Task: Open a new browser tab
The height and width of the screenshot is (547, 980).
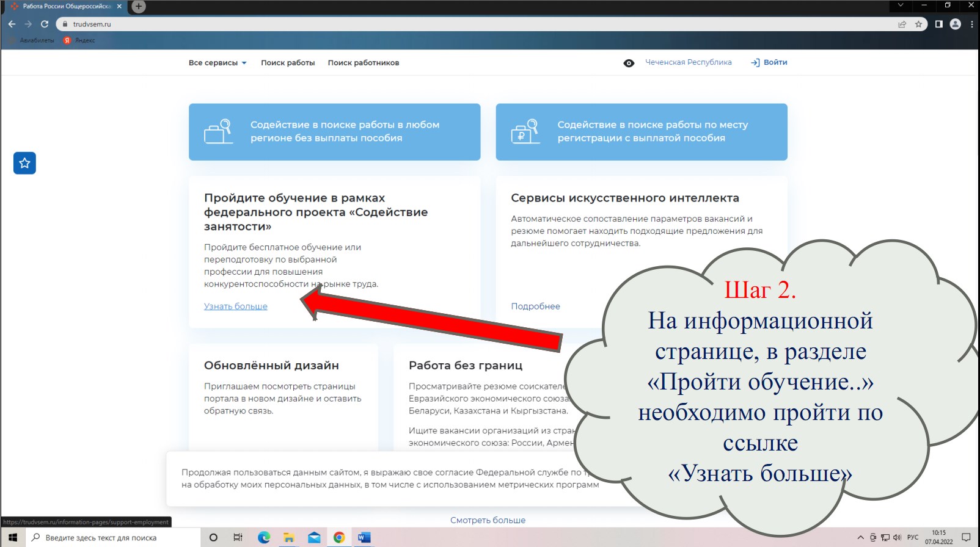Action: tap(139, 6)
